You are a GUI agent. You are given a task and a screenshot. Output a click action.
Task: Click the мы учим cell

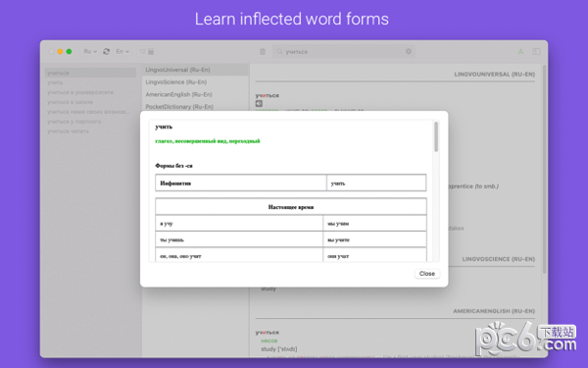click(x=374, y=224)
